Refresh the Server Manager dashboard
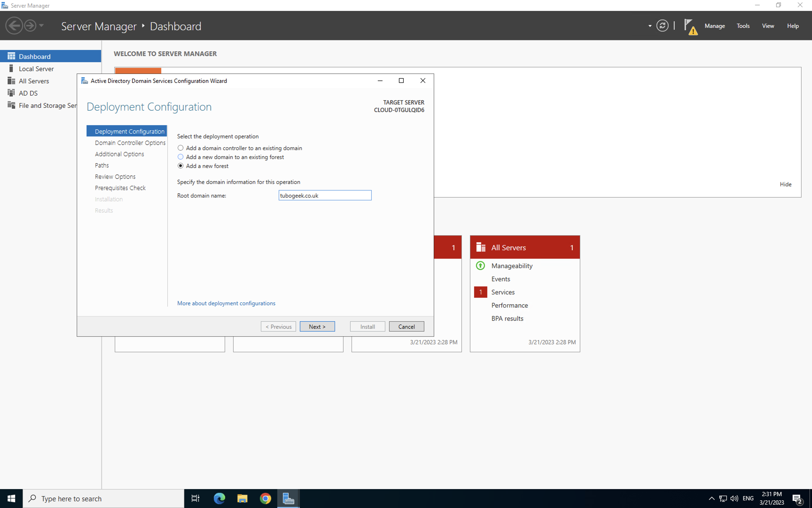The height and width of the screenshot is (508, 812). tap(662, 26)
